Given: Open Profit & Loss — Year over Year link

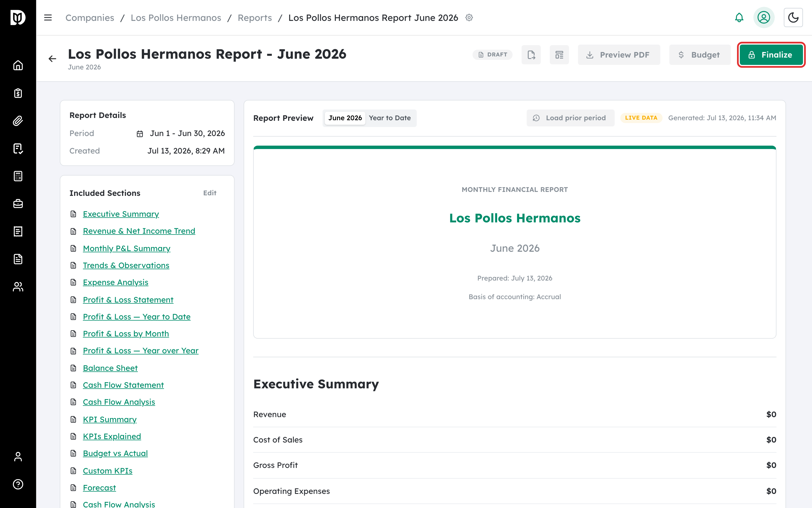Looking at the screenshot, I should click(x=141, y=351).
